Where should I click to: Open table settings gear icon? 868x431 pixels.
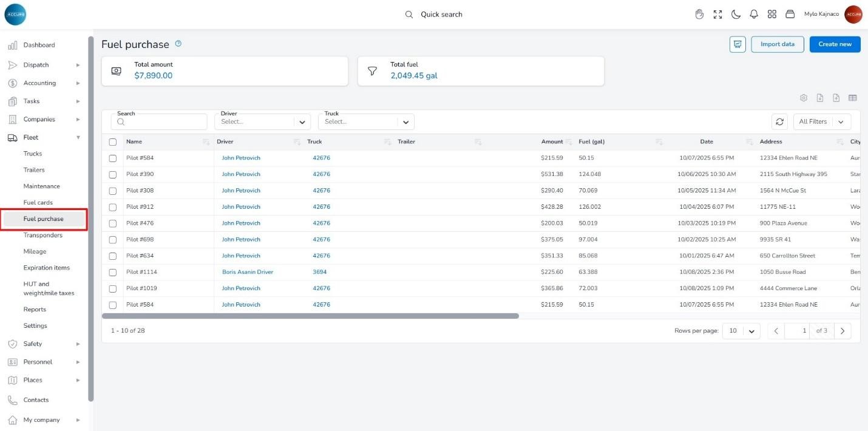tap(804, 98)
